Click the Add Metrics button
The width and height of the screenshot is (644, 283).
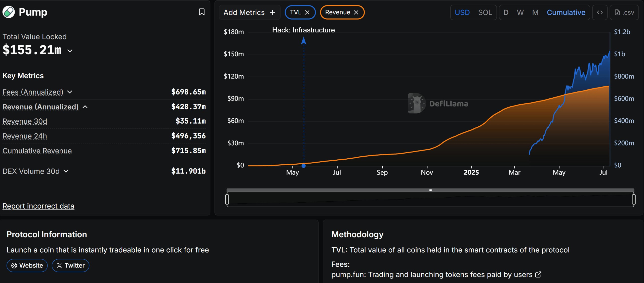[250, 12]
